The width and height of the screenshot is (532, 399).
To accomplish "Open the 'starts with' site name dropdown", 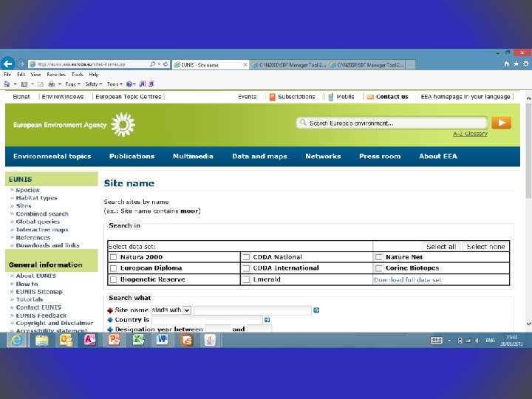I will click(171, 310).
